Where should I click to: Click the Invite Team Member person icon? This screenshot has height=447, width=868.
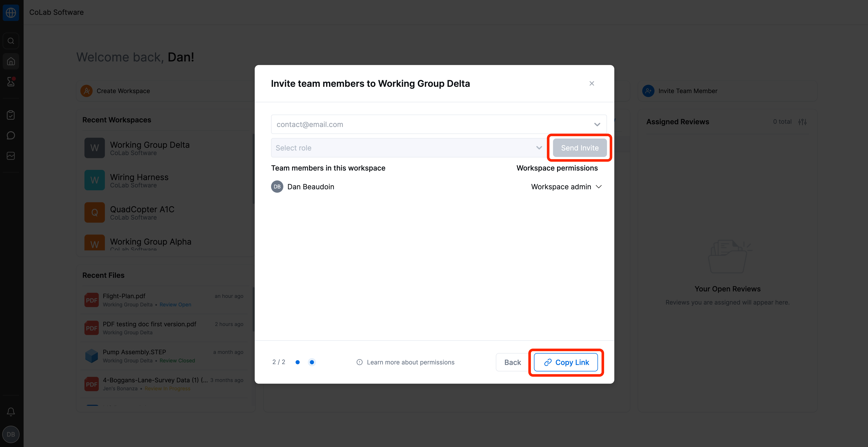tap(648, 91)
